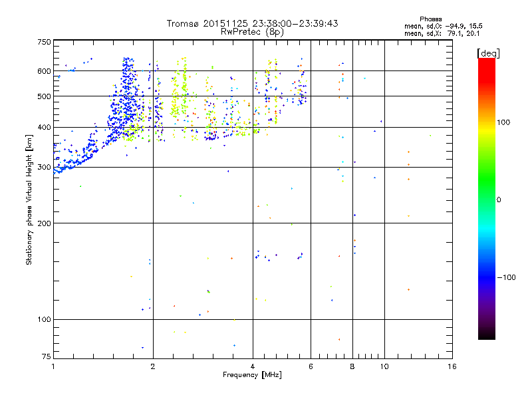Screen dimensions: 532x399
Task: Click the '750' height axis tick label
Action: (x=44, y=43)
